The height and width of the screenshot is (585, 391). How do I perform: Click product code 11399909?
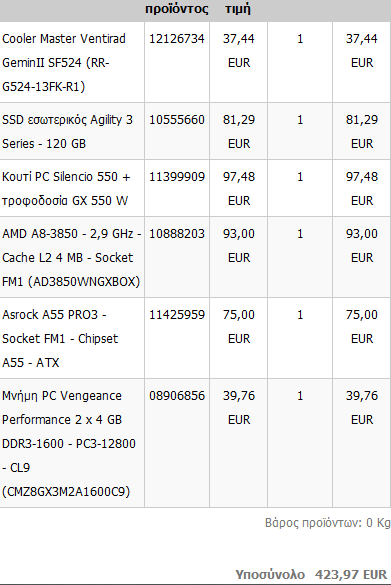(177, 177)
